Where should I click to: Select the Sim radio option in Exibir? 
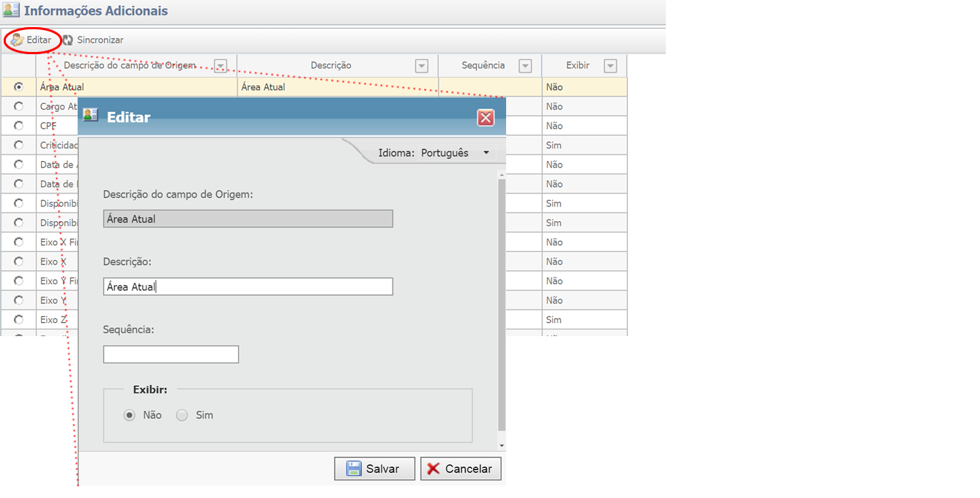(x=182, y=415)
